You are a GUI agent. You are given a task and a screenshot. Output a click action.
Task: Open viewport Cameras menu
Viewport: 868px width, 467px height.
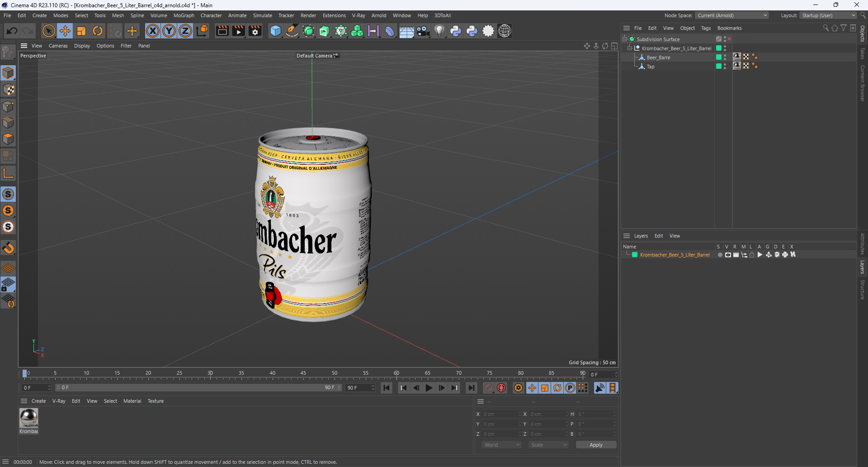tap(58, 46)
